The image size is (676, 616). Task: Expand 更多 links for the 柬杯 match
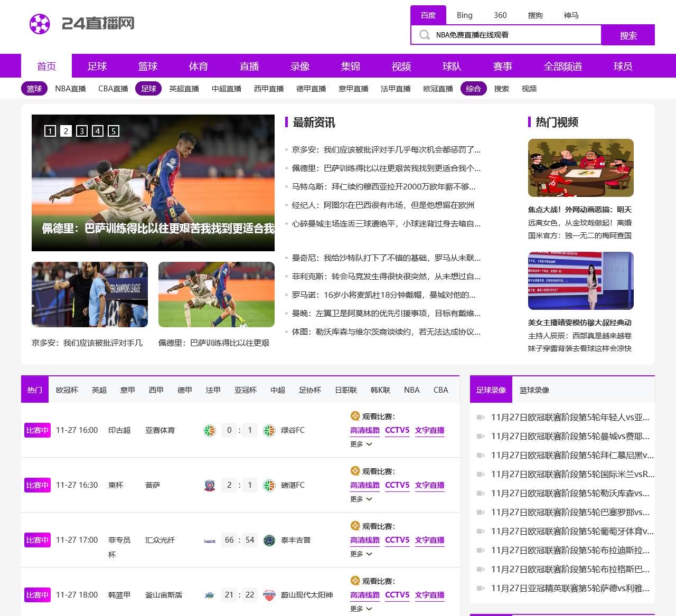click(x=361, y=499)
